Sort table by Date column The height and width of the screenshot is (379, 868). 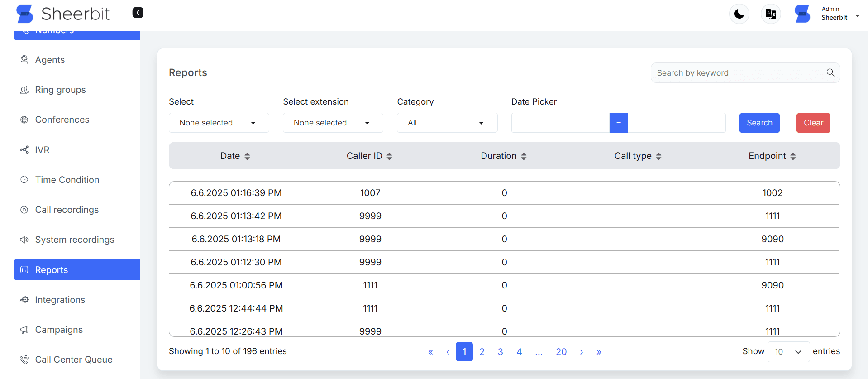235,156
